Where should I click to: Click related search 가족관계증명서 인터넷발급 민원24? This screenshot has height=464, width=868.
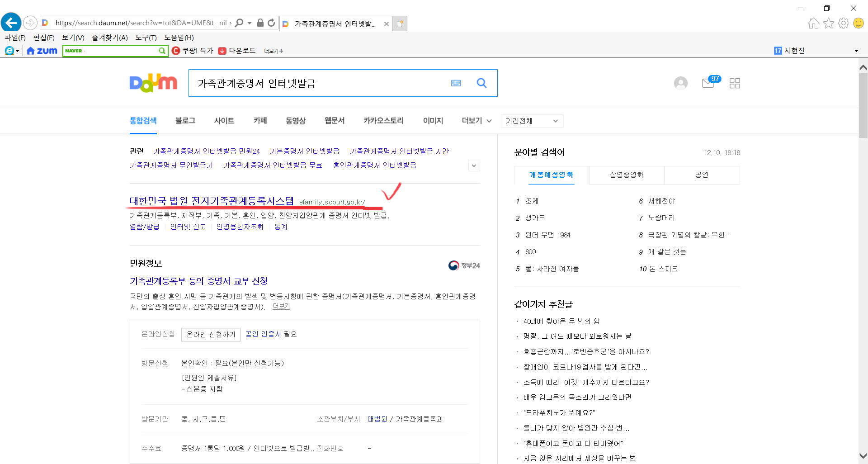[x=207, y=151]
